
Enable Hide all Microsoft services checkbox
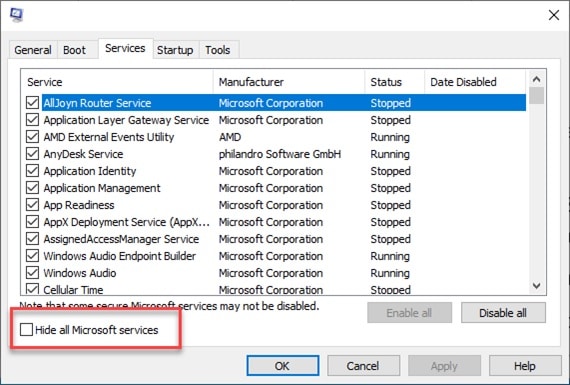(x=26, y=330)
